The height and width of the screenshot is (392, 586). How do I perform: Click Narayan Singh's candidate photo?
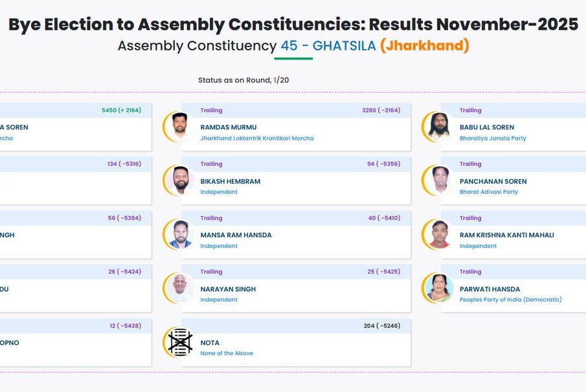coord(179,289)
